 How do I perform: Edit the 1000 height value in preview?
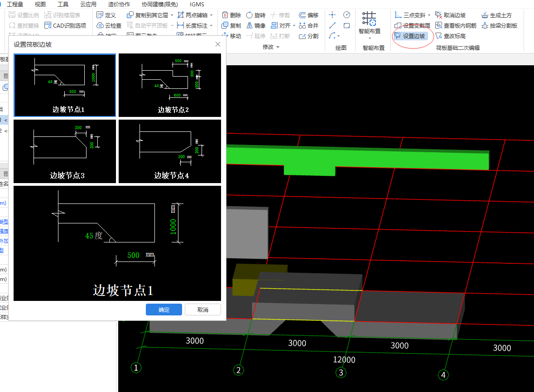173,227
